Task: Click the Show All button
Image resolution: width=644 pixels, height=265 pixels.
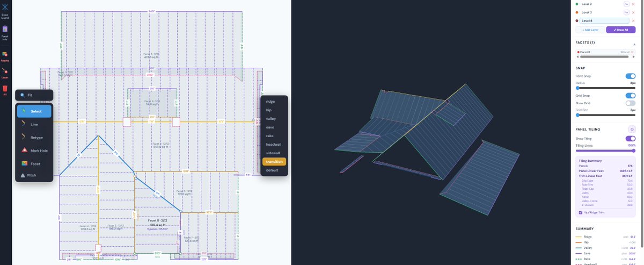Action: 621,30
